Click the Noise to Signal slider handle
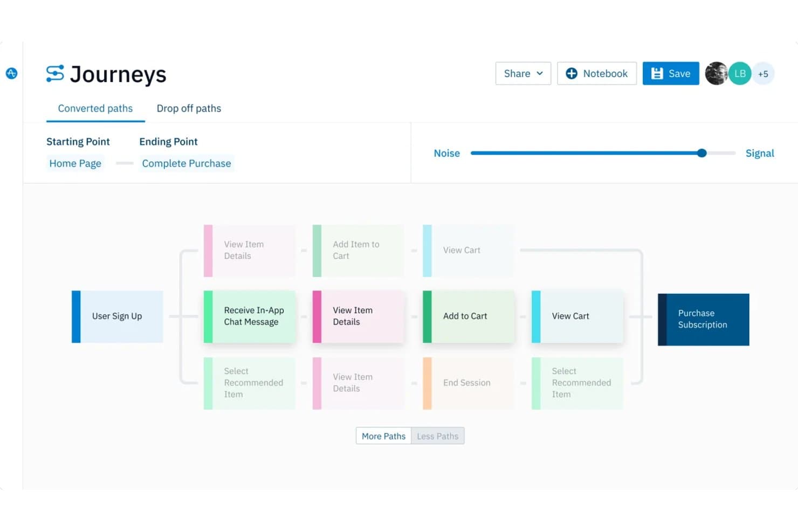Image resolution: width=798 pixels, height=532 pixels. [x=701, y=153]
